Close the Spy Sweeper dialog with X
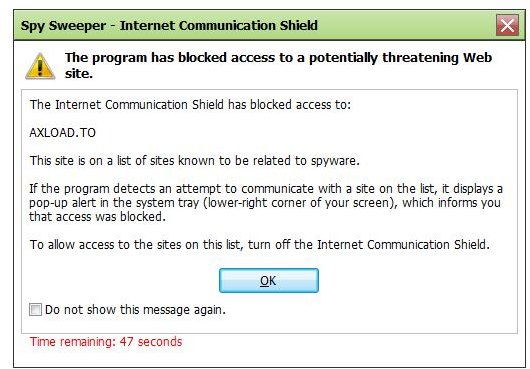Viewport: 530px width, 369px height. point(507,25)
